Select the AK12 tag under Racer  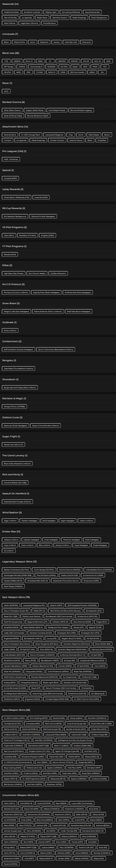(x=6, y=91)
